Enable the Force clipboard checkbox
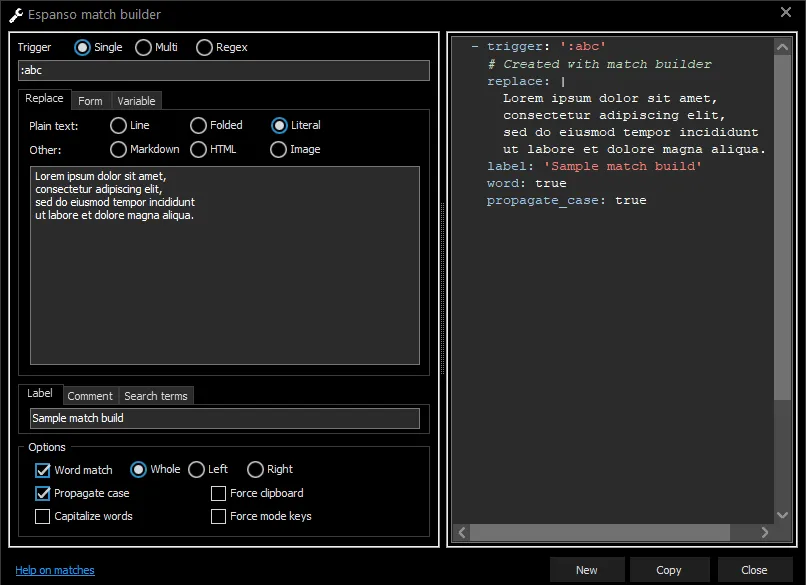Screen dimensions: 806x585 coord(219,493)
